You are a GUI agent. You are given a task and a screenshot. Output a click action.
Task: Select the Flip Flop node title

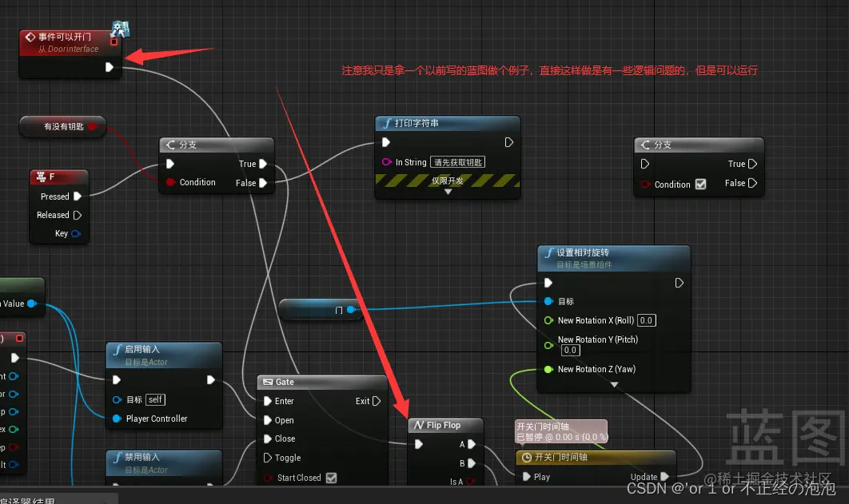(x=444, y=425)
